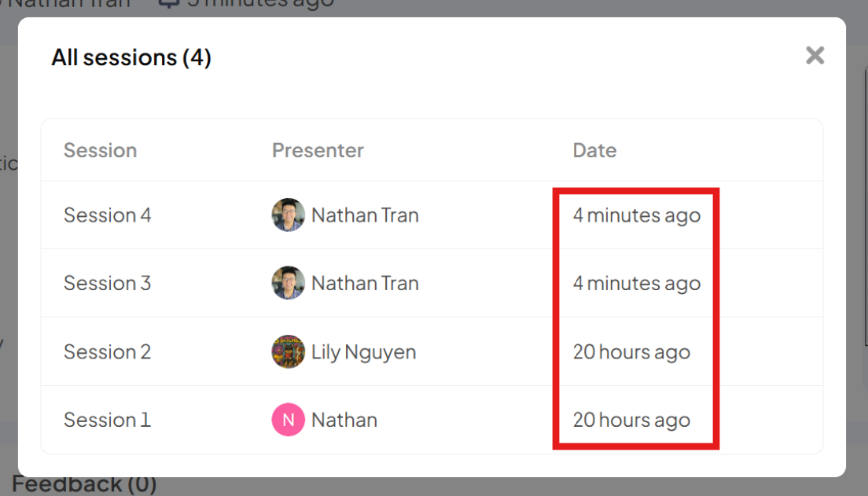The width and height of the screenshot is (868, 496).
Task: Click the Presenter column header
Action: tap(318, 150)
